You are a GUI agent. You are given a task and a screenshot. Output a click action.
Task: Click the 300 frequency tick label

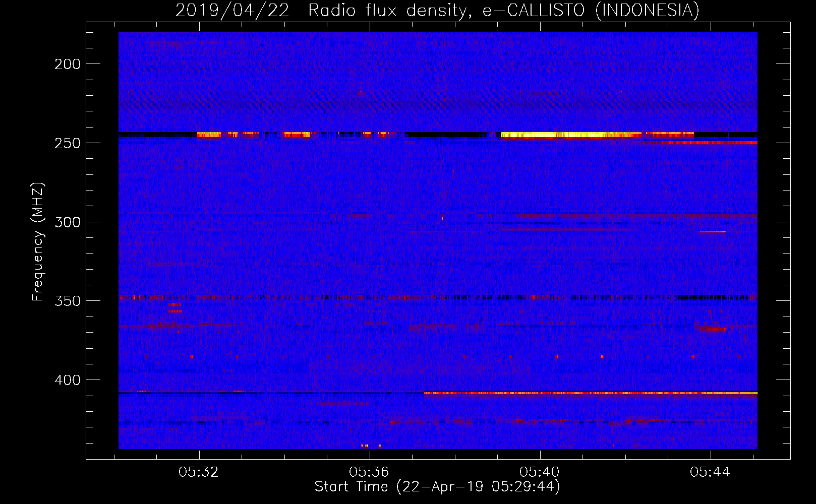tap(67, 222)
